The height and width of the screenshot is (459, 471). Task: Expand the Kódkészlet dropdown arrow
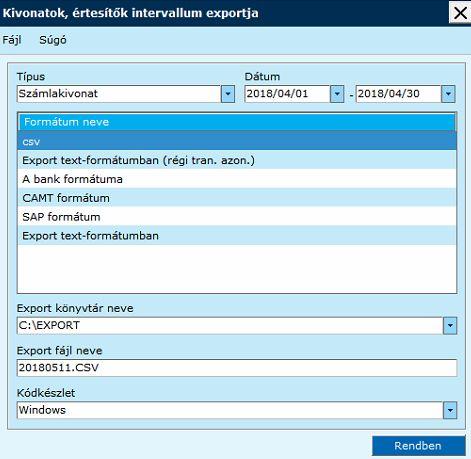click(x=450, y=410)
